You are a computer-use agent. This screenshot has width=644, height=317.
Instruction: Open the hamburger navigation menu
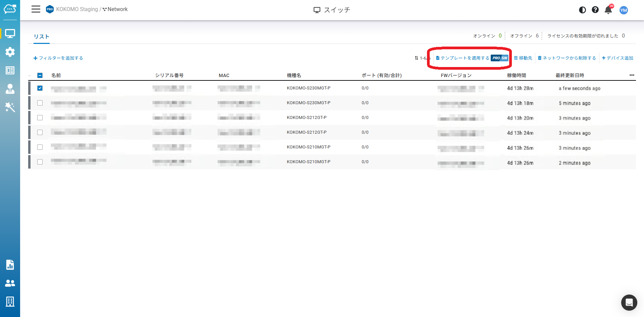click(36, 9)
